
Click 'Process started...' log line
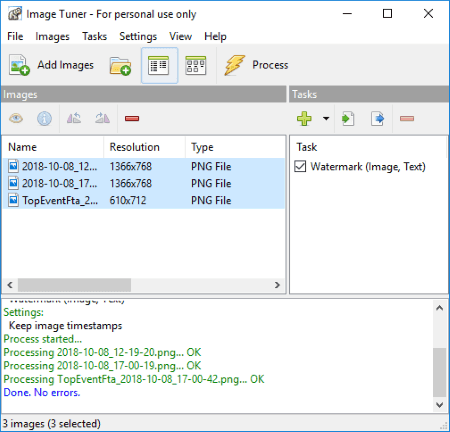click(x=42, y=339)
